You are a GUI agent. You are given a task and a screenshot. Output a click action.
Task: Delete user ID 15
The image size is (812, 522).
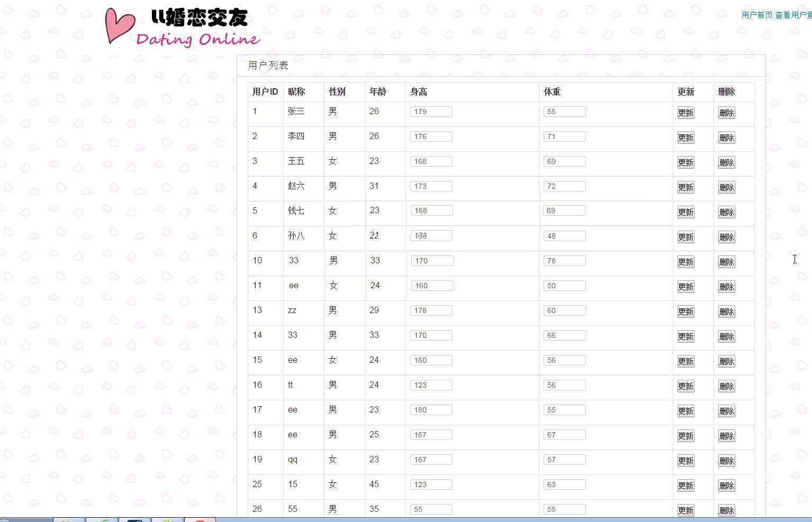click(x=726, y=361)
